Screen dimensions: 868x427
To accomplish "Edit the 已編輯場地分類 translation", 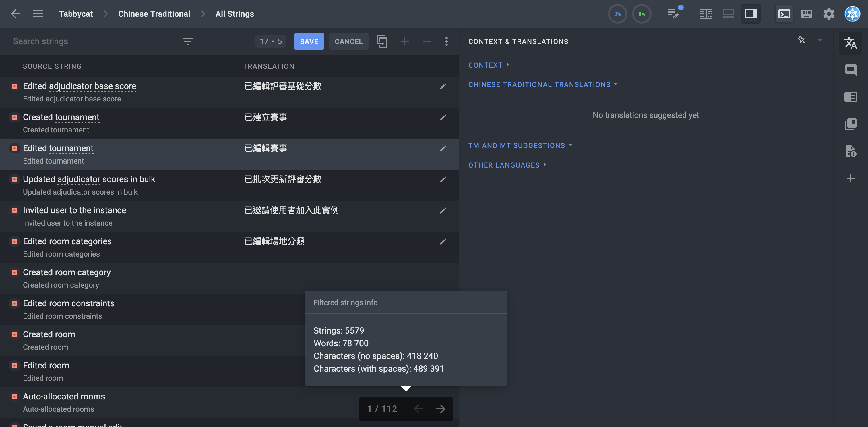I will [x=443, y=241].
